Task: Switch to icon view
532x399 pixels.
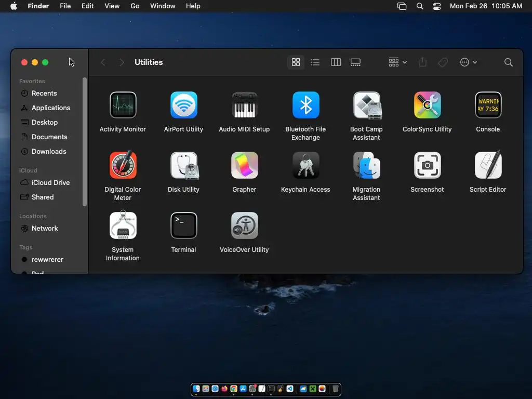Action: click(x=296, y=62)
